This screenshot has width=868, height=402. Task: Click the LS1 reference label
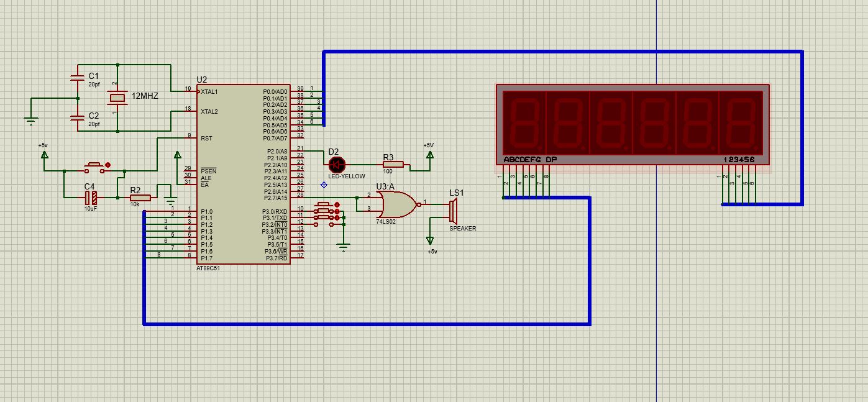[457, 193]
